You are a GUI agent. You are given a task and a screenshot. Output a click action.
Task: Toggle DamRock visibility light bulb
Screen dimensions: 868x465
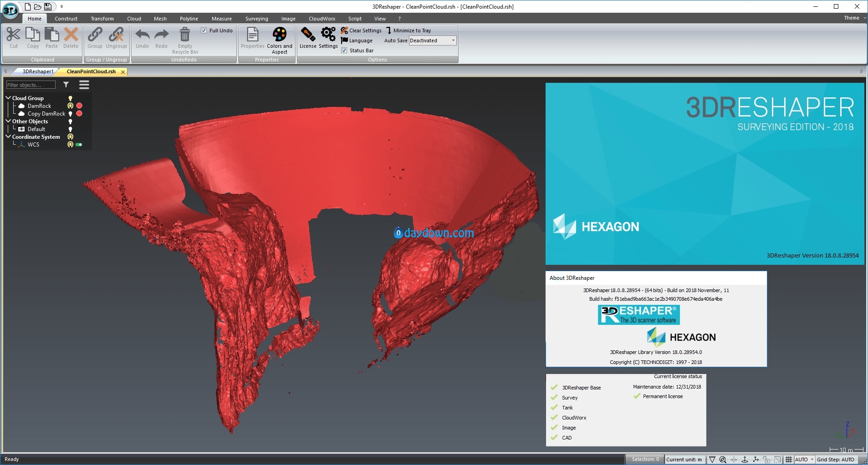[70, 106]
